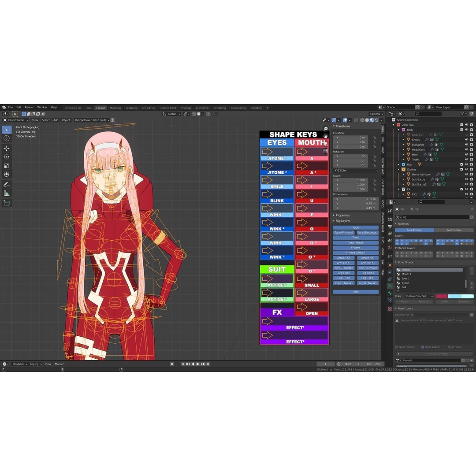Select the Add Cube tool

coord(6,203)
